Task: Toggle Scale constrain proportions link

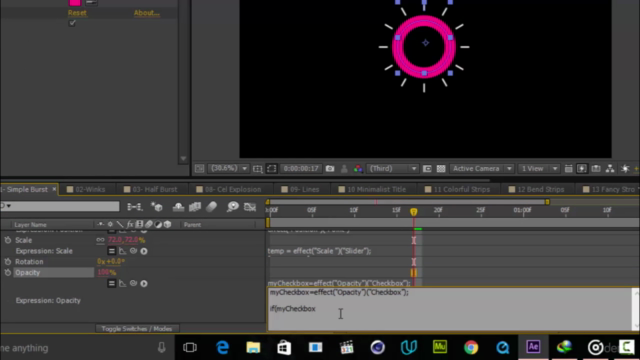Action: (x=100, y=240)
